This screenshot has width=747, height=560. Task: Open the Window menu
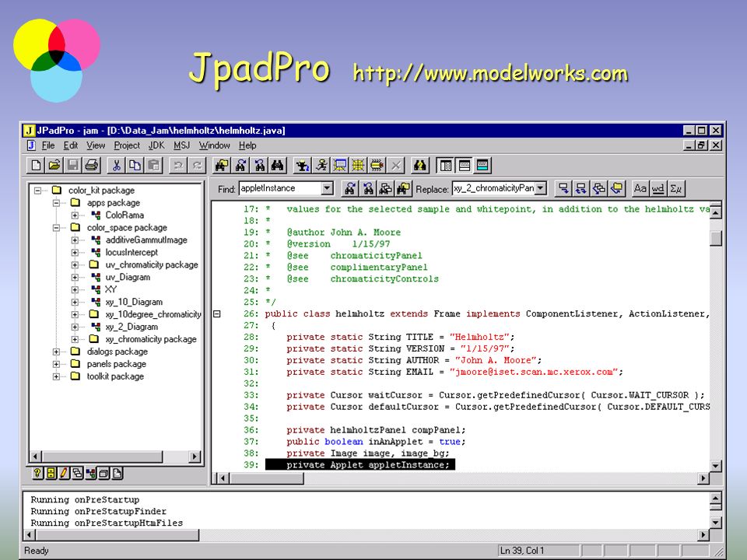[215, 145]
